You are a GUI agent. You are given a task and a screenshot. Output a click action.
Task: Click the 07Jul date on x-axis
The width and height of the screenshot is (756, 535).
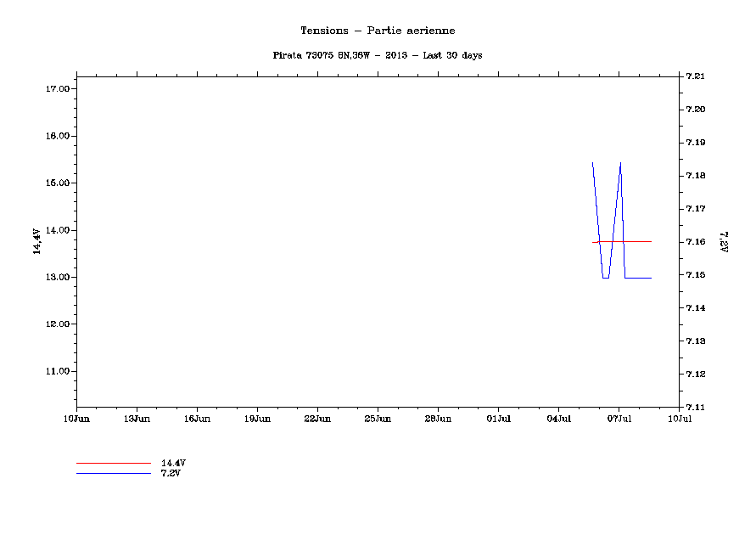click(619, 419)
